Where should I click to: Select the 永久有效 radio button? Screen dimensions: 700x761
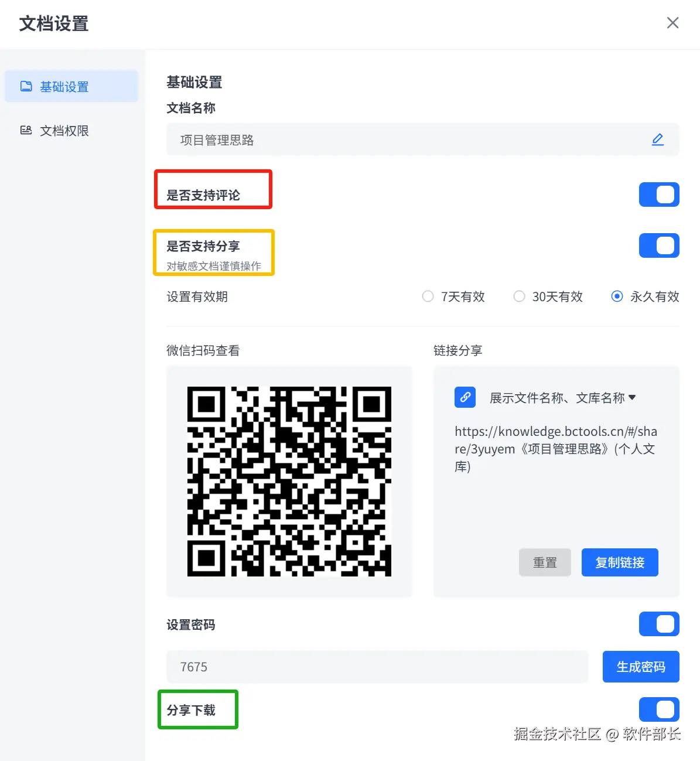[617, 296]
